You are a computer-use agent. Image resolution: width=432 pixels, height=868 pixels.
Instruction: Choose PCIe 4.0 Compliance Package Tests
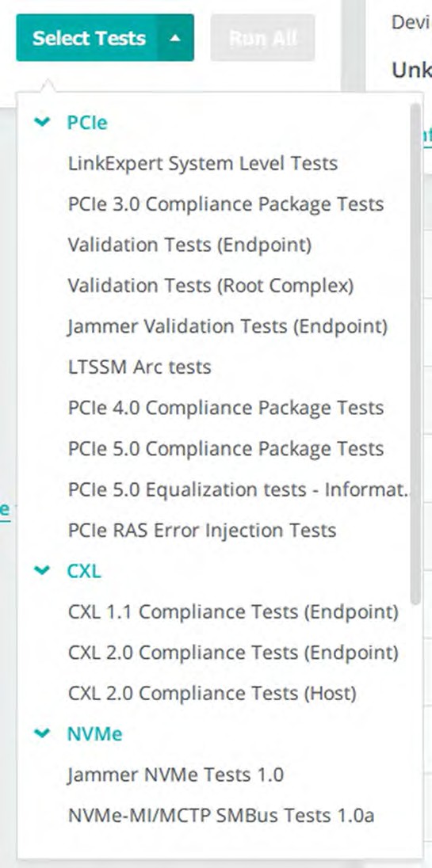(226, 408)
